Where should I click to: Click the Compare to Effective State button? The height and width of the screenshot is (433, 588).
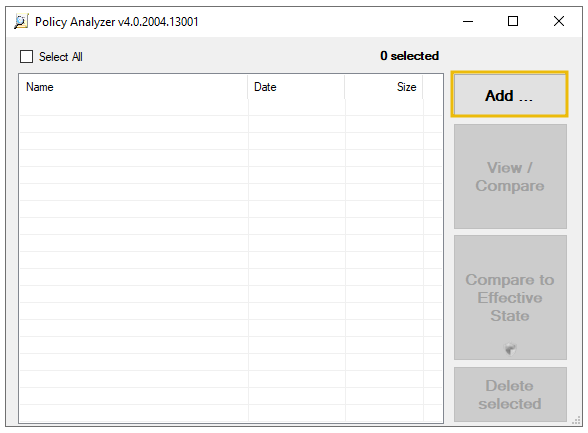point(510,297)
